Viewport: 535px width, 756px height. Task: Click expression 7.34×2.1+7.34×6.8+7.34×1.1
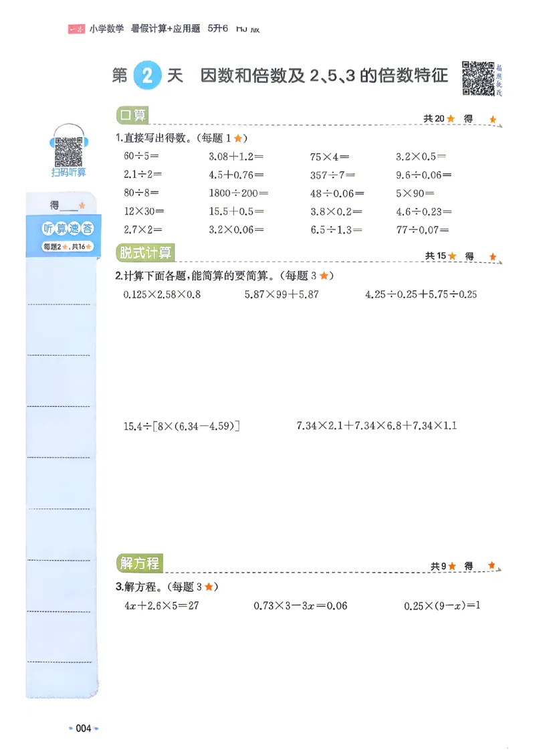tap(377, 426)
